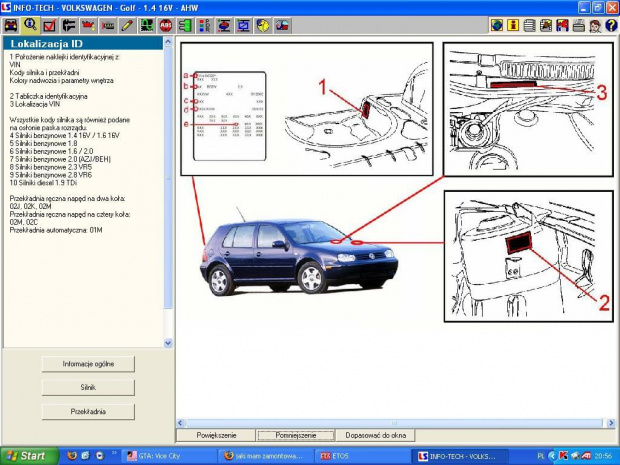The image size is (620, 465).
Task: Open the green oscilloscope waveform icon
Action: pyautogui.click(x=147, y=26)
